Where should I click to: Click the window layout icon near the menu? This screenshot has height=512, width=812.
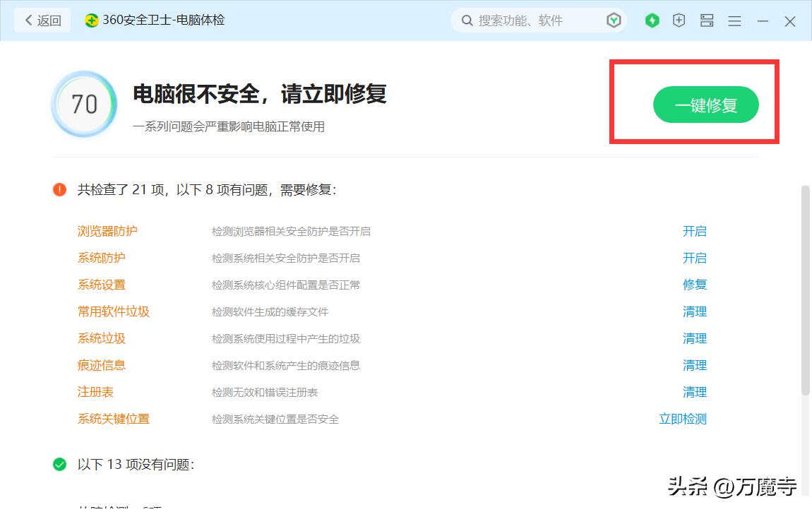coord(707,20)
